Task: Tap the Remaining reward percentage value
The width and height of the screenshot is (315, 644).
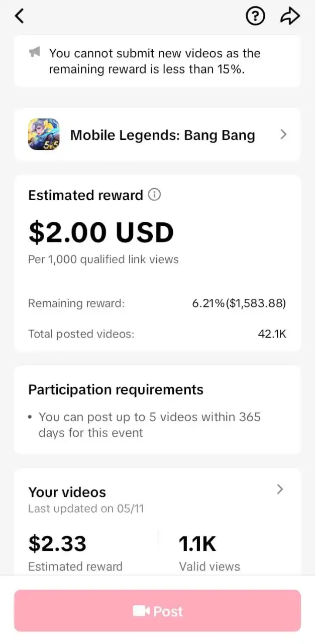Action: tap(239, 303)
